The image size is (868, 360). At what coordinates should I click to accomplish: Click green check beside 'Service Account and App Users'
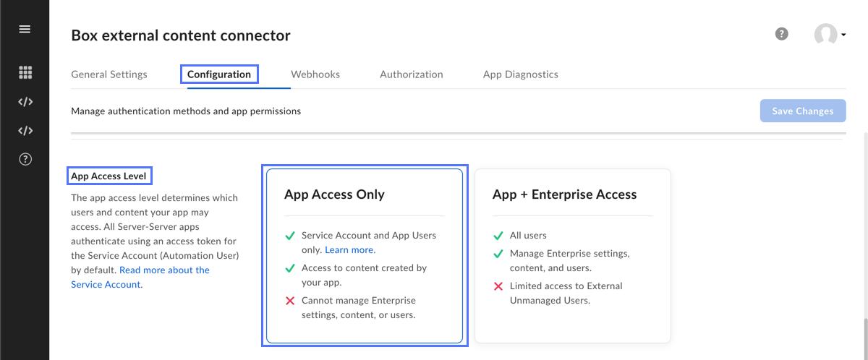coord(290,236)
